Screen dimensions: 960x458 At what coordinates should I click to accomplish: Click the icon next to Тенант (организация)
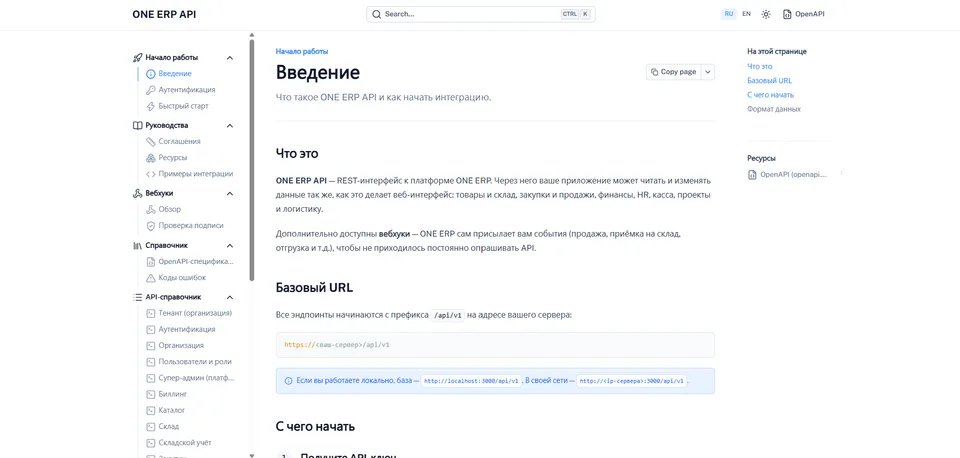(151, 313)
